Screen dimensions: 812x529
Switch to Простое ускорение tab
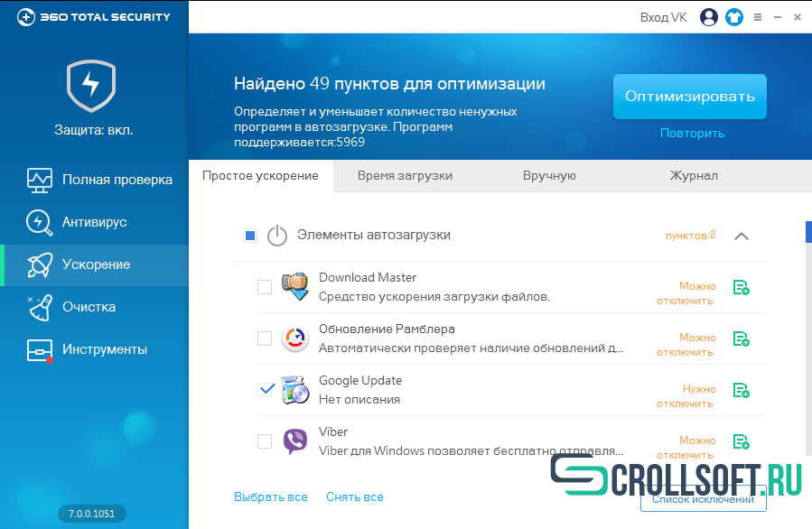pos(260,176)
